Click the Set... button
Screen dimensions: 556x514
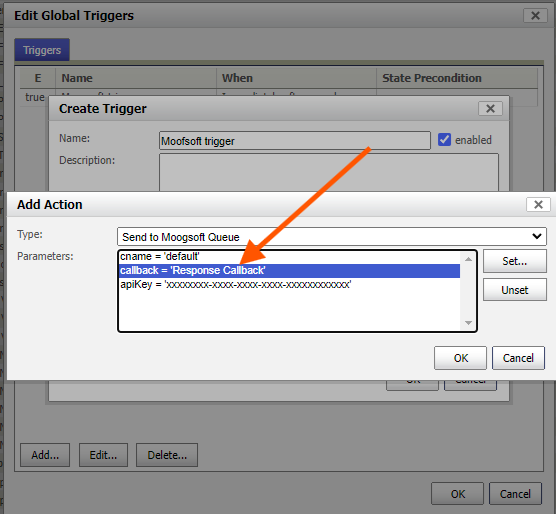515,261
